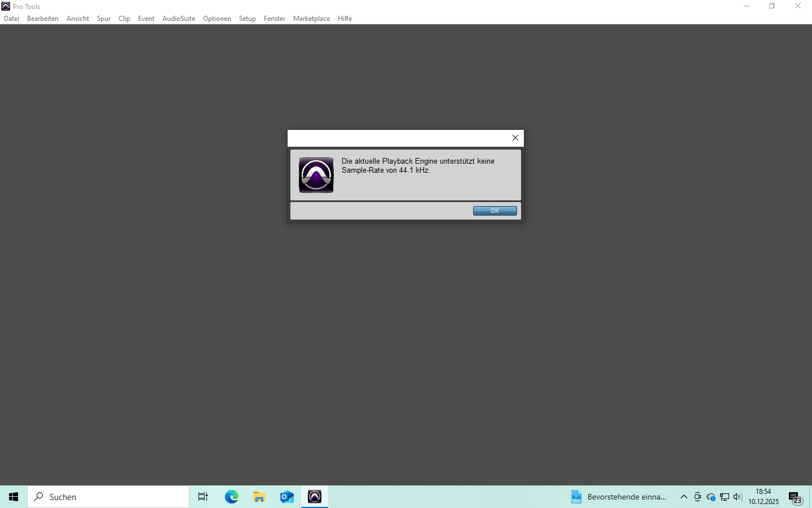This screenshot has height=508, width=812.
Task: Open the Bevorstehende einna... taskbar widget
Action: [619, 497]
